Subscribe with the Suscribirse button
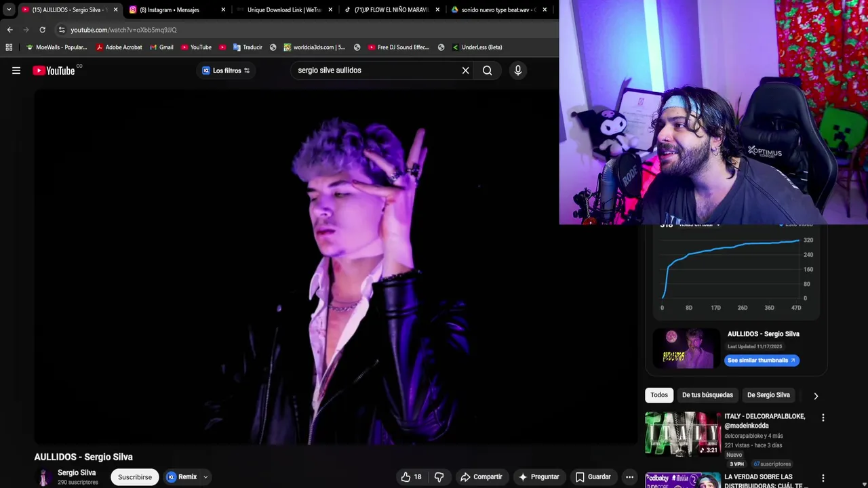Image resolution: width=868 pixels, height=488 pixels. 135,477
